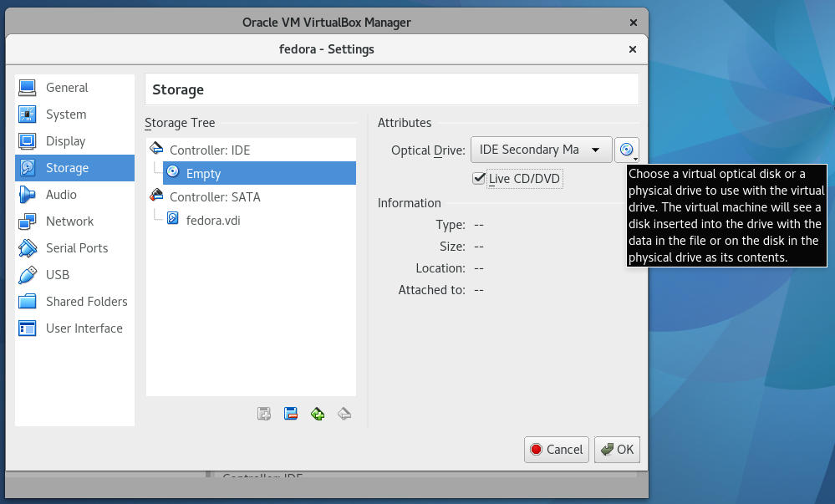Open the General settings page icon
The width and height of the screenshot is (835, 504).
[27, 88]
